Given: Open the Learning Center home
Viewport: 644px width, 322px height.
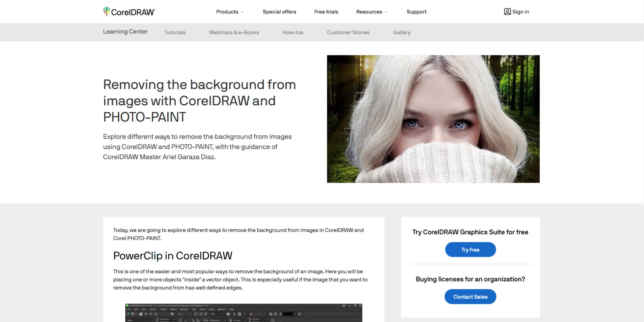Looking at the screenshot, I should click(x=125, y=32).
